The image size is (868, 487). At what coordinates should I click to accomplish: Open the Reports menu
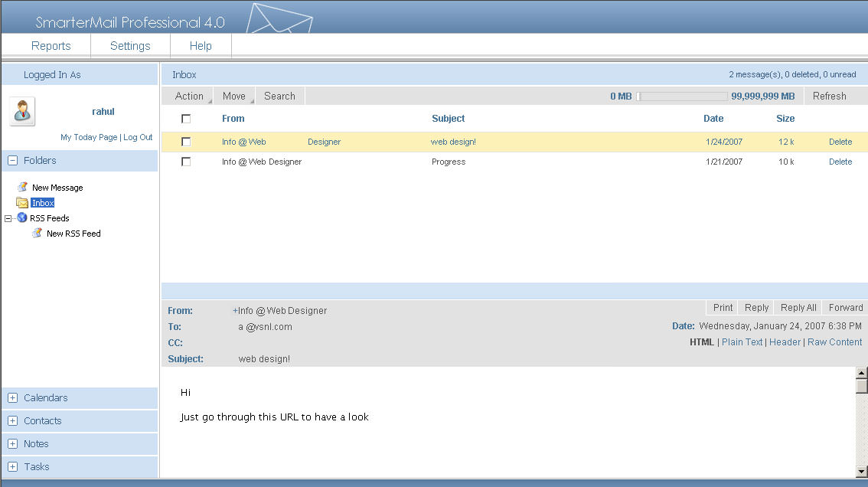51,45
